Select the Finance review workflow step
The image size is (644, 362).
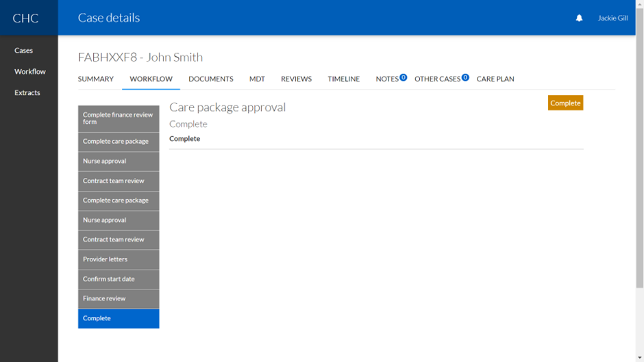point(119,298)
